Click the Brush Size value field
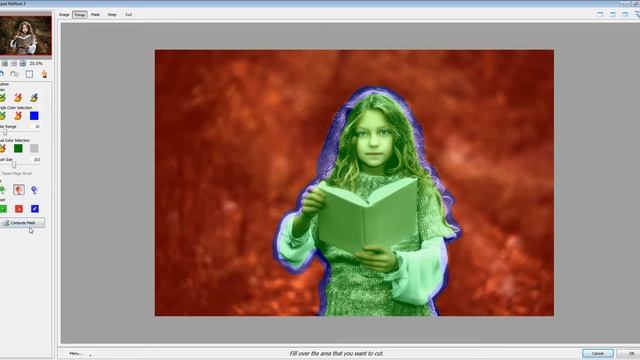 (36, 160)
